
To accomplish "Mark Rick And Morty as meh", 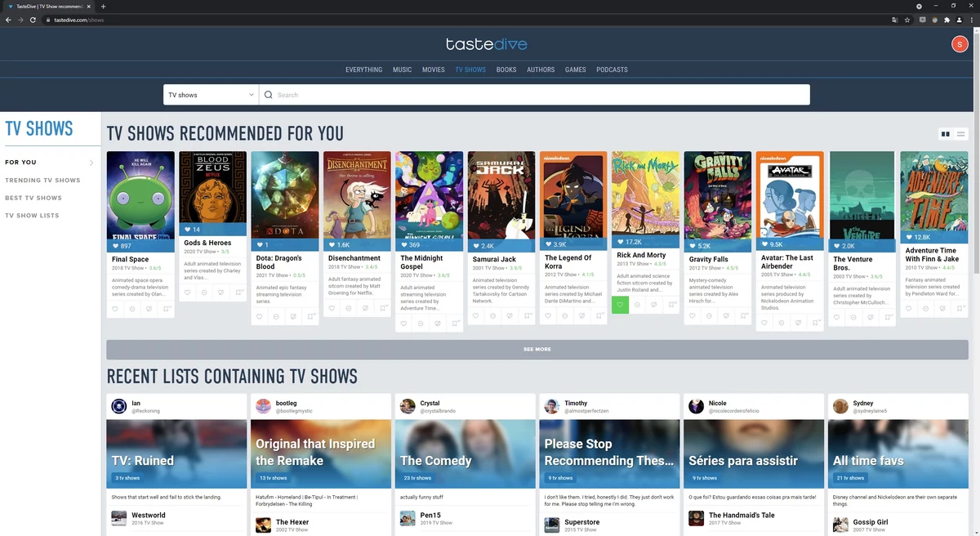I will coord(637,305).
